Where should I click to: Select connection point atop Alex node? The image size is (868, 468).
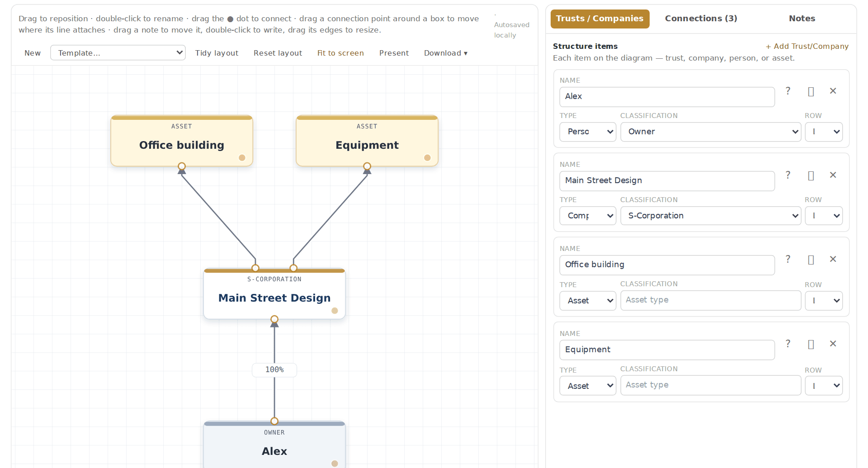coord(274,421)
